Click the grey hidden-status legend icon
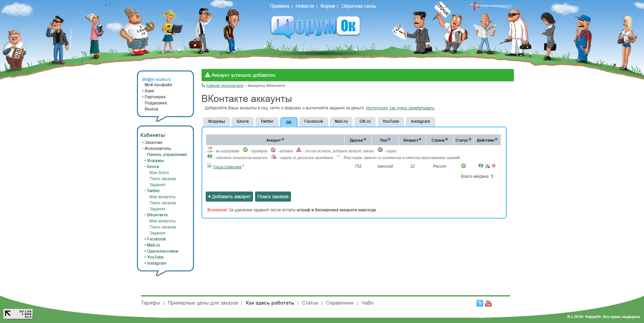 click(380, 150)
